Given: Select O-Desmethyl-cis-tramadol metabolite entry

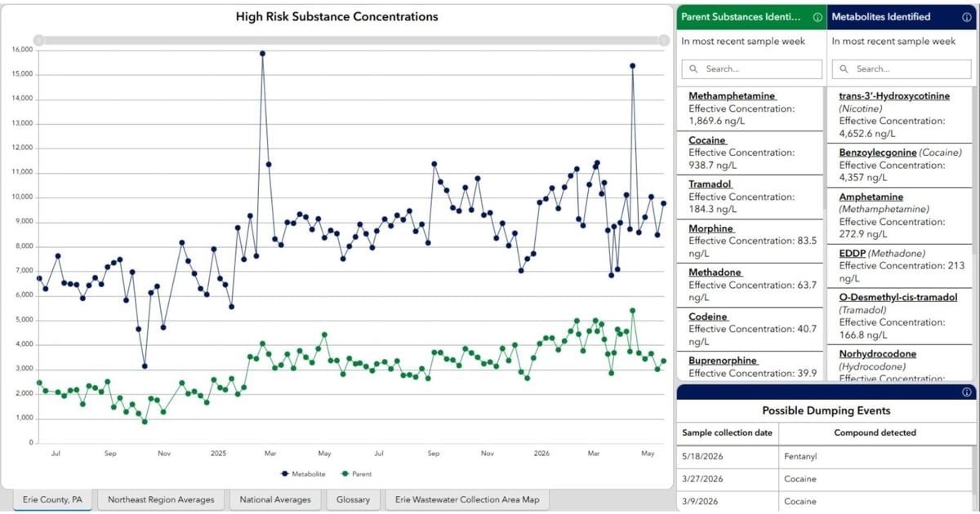Looking at the screenshot, I should [898, 298].
